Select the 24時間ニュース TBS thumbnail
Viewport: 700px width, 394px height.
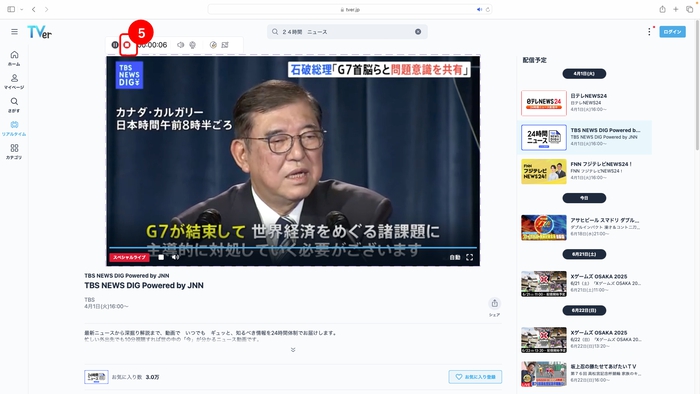pyautogui.click(x=544, y=137)
